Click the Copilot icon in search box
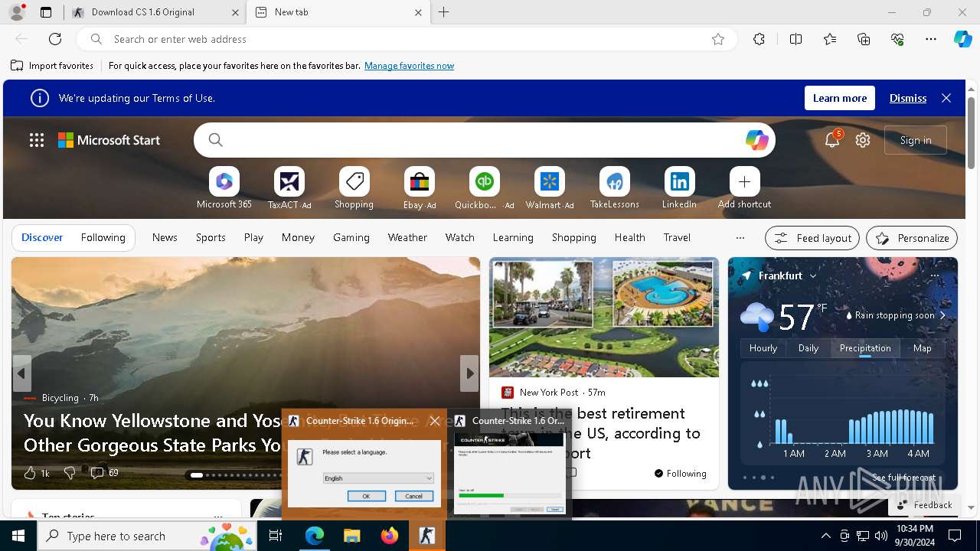 click(756, 140)
